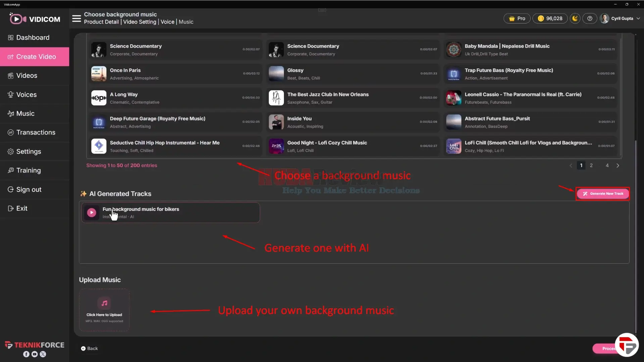The height and width of the screenshot is (362, 644).
Task: Select Deep Future Garage track icon
Action: point(99,122)
